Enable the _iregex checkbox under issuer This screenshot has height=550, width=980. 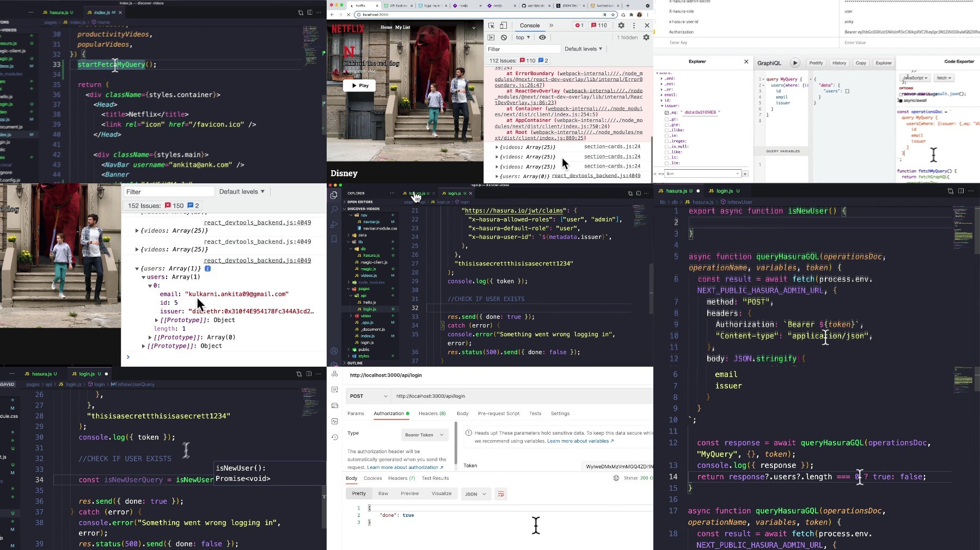pos(666,141)
